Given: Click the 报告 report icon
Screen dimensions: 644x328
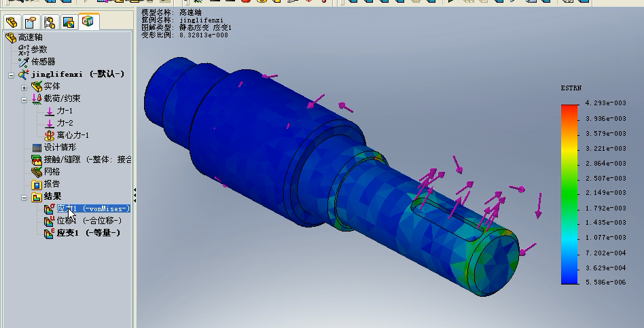Looking at the screenshot, I should coord(37,184).
